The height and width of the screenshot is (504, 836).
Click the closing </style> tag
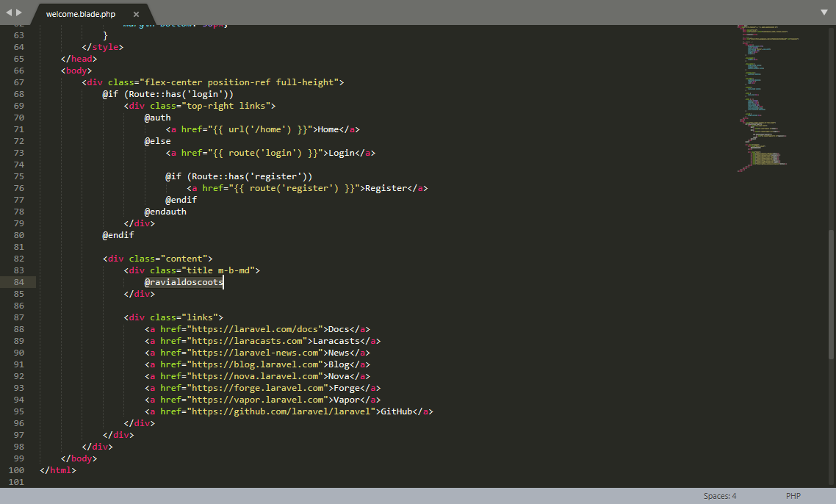point(102,48)
